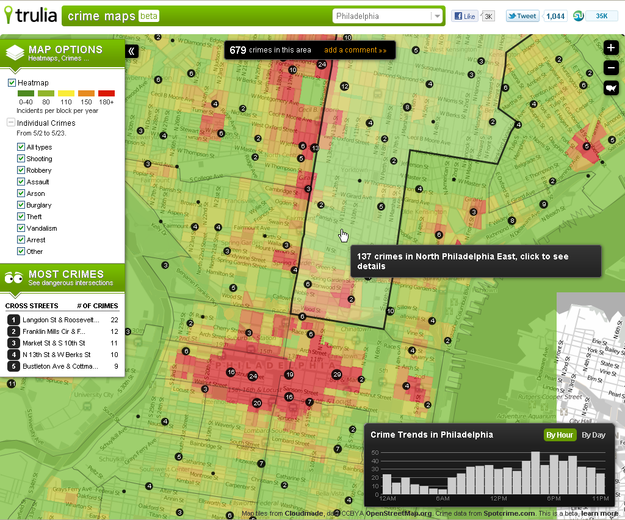
Task: Click the map marker labeled 29
Action: (337, 374)
